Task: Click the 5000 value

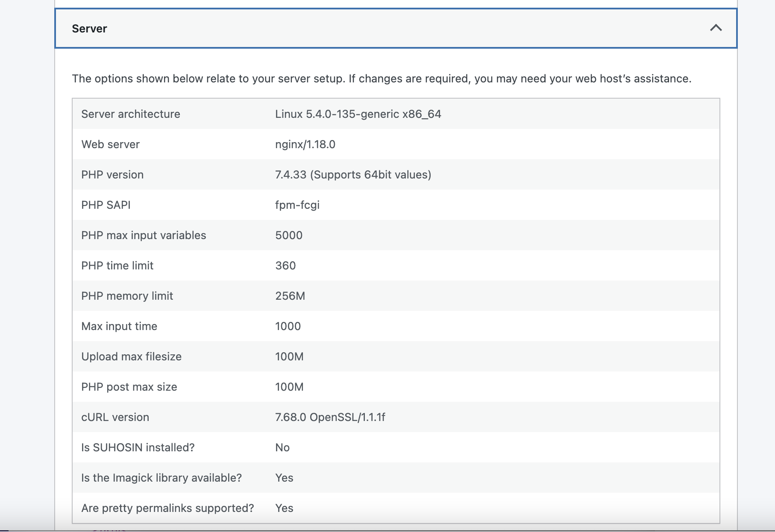Action: [x=289, y=235]
